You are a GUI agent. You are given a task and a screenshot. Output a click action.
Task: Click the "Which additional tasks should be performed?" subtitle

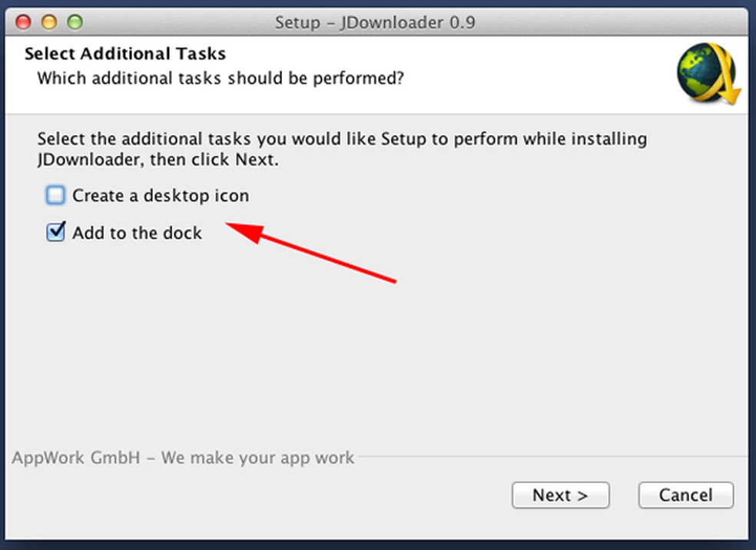pyautogui.click(x=220, y=78)
